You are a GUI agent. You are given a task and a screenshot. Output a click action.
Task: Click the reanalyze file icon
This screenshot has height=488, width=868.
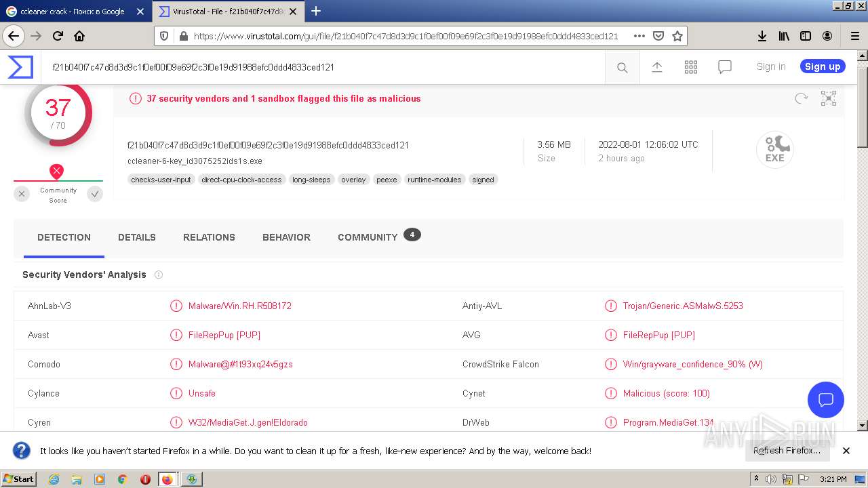(x=802, y=98)
